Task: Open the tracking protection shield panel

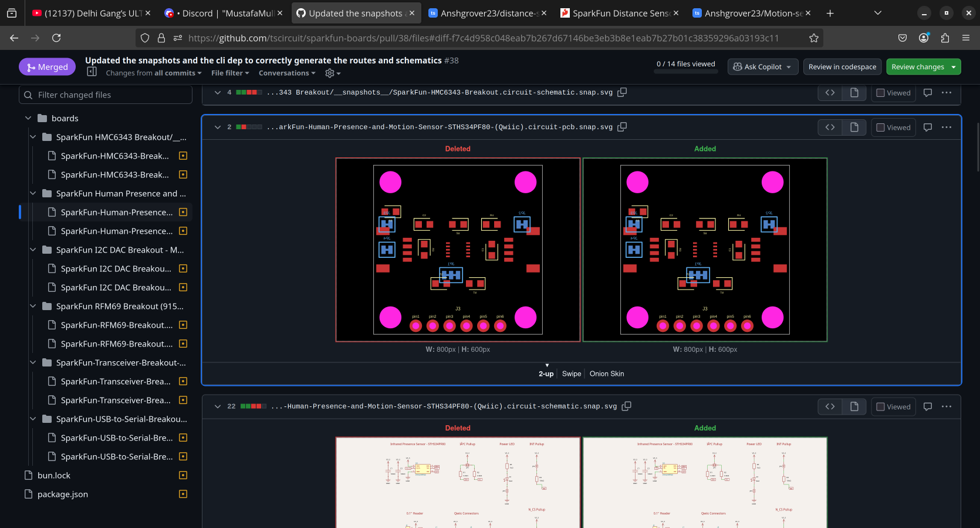Action: 145,38
